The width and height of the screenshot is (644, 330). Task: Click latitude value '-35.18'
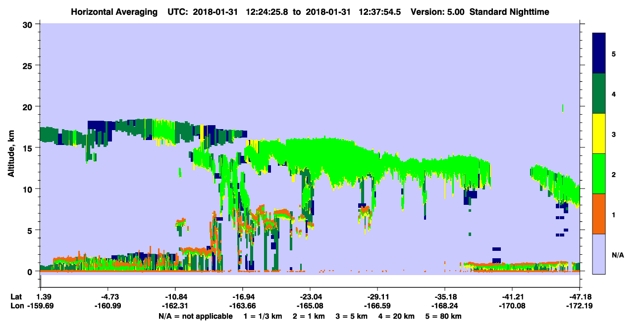(445, 297)
